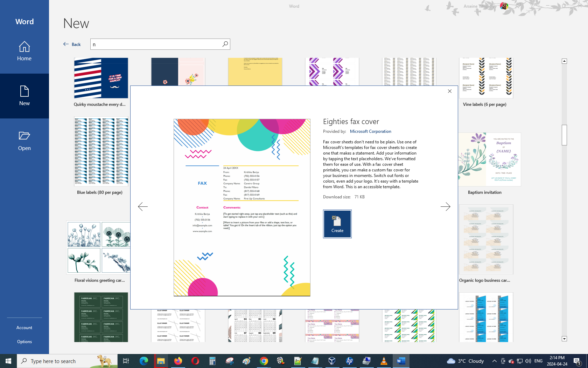Open Account settings page
Image resolution: width=588 pixels, height=368 pixels.
pyautogui.click(x=24, y=328)
